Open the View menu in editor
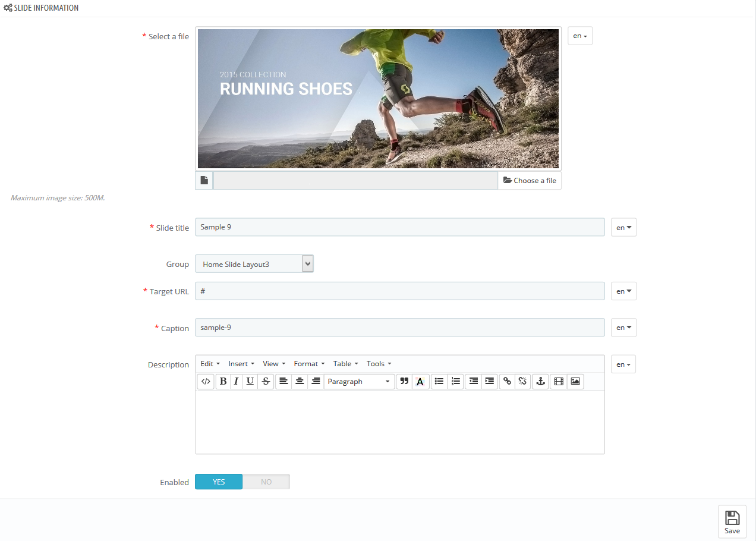Image resolution: width=756 pixels, height=541 pixels. pos(274,364)
